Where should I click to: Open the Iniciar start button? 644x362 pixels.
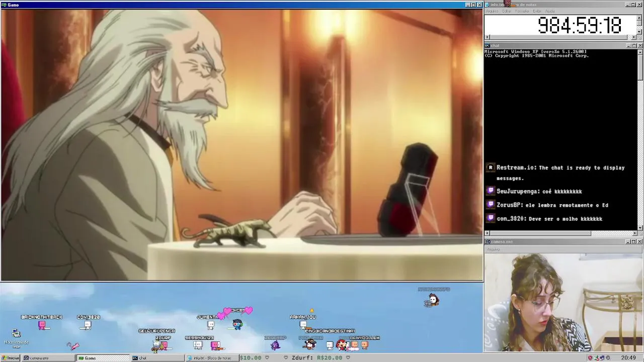pos(11,358)
